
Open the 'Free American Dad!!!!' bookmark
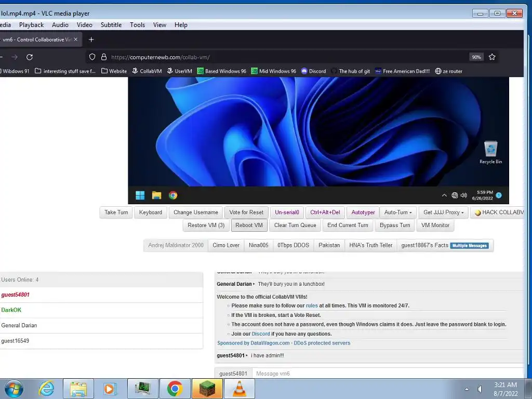coord(402,71)
